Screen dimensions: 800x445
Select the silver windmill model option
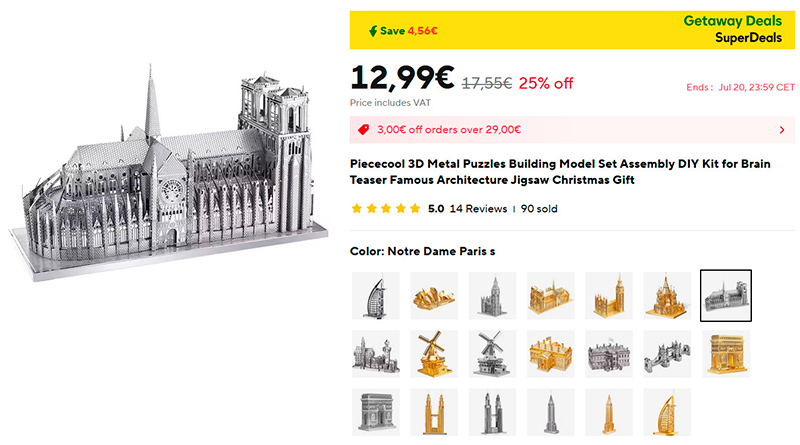pos(492,353)
